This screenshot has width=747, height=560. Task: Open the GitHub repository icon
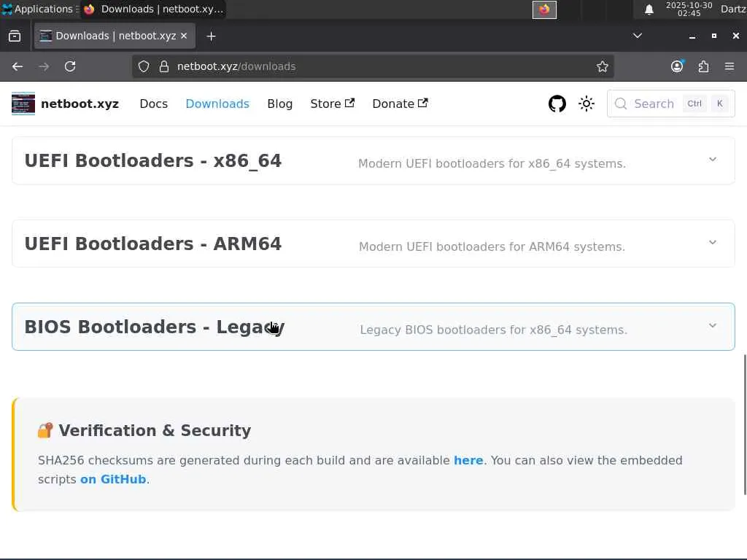tap(557, 104)
